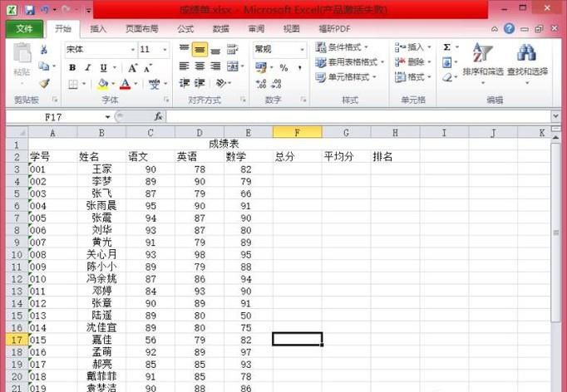Click the phonetic guide (文) icon
Viewport: 567px width, 392px height.
click(x=155, y=84)
